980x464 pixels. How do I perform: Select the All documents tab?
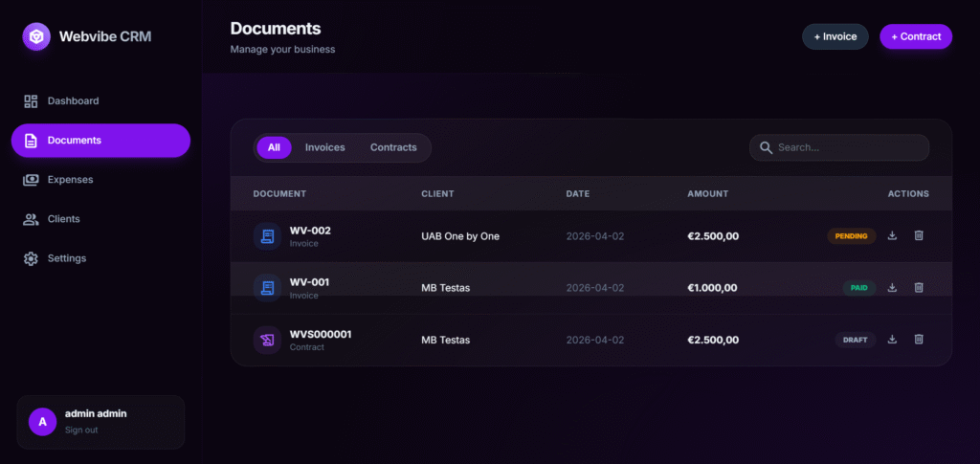[274, 148]
